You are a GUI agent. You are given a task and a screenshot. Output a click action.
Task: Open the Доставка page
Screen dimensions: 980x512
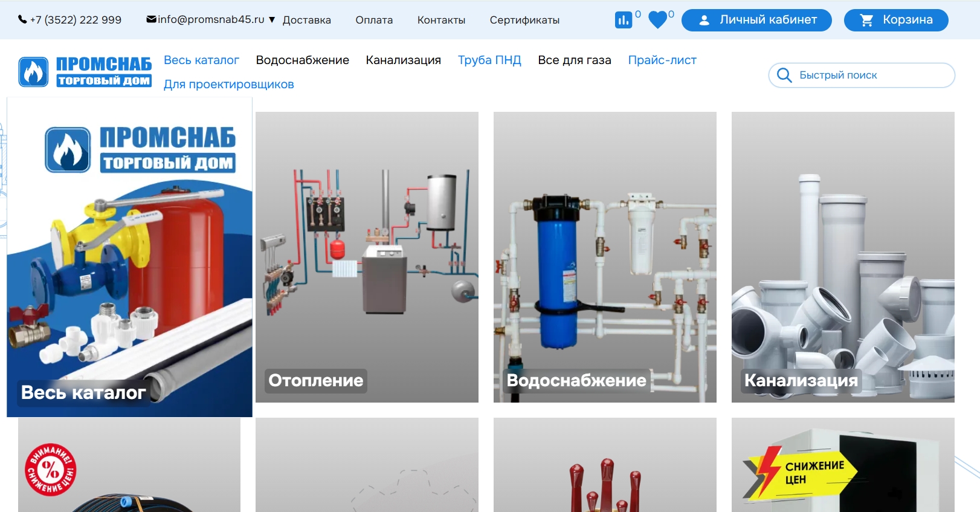tap(307, 20)
